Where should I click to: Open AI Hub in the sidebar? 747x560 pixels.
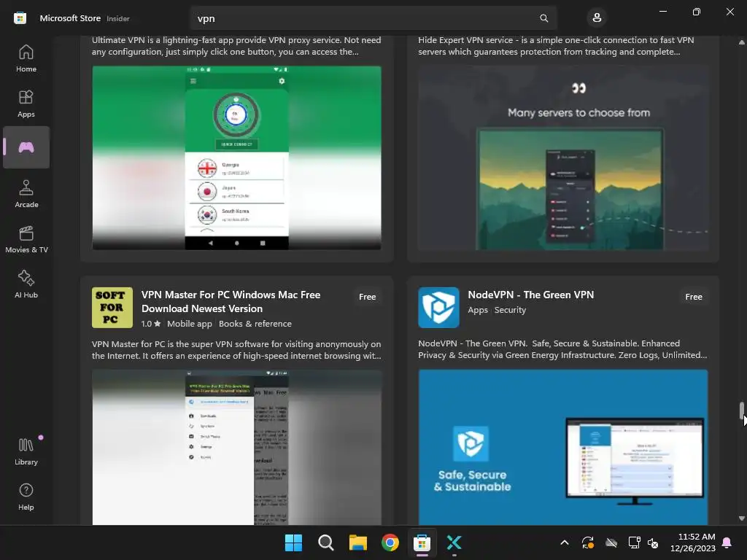click(x=26, y=284)
